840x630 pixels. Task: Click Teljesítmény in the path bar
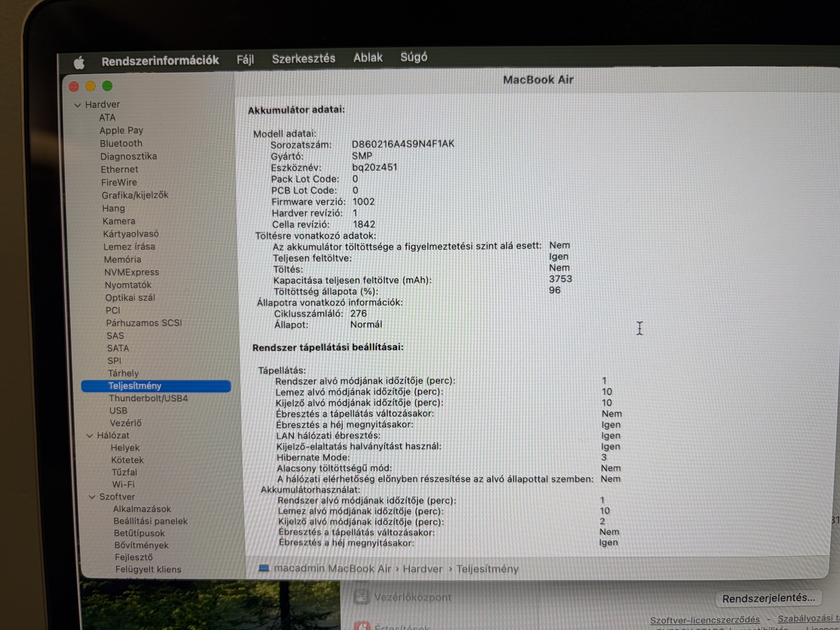coord(487,569)
